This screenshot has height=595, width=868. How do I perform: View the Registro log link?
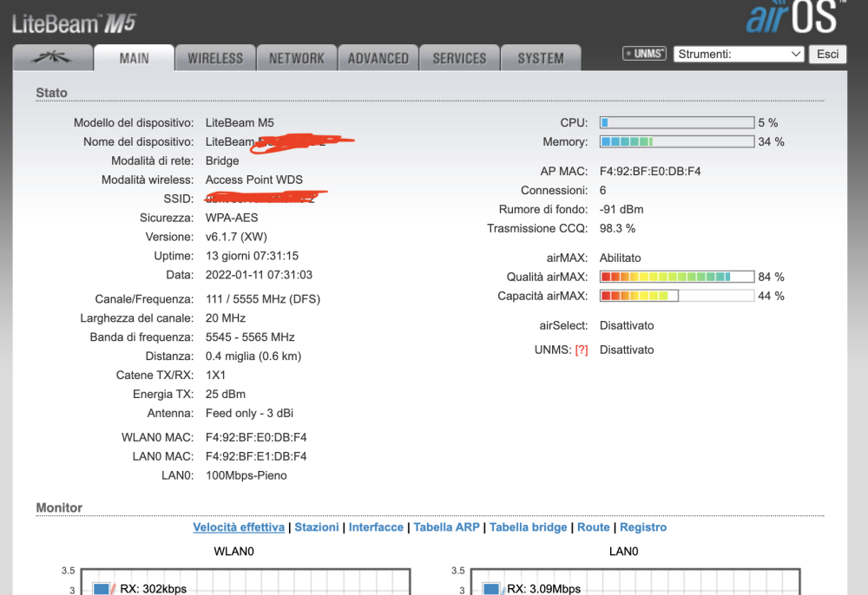tap(643, 527)
